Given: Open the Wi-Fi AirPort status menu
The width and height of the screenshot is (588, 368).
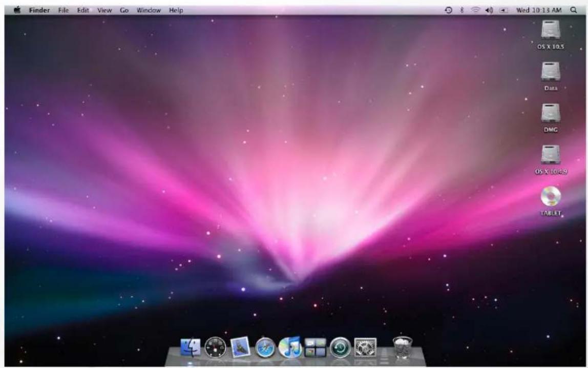Looking at the screenshot, I should tap(475, 10).
